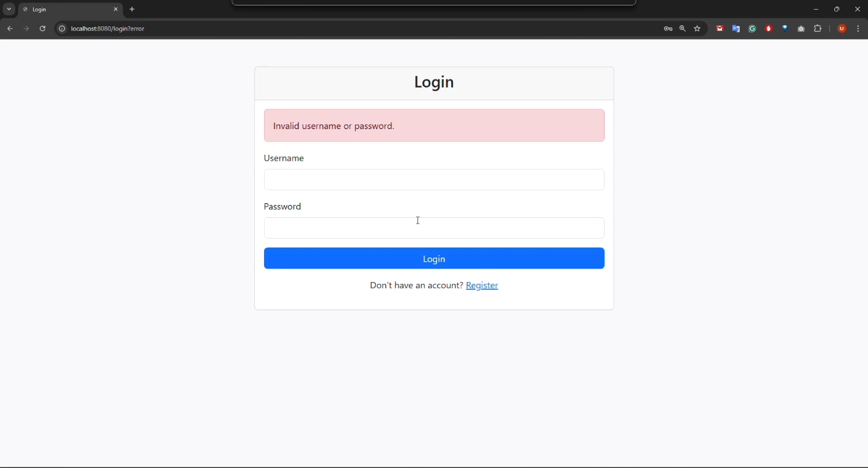The image size is (868, 468).
Task: Open the Google Translate extension
Action: [736, 29]
